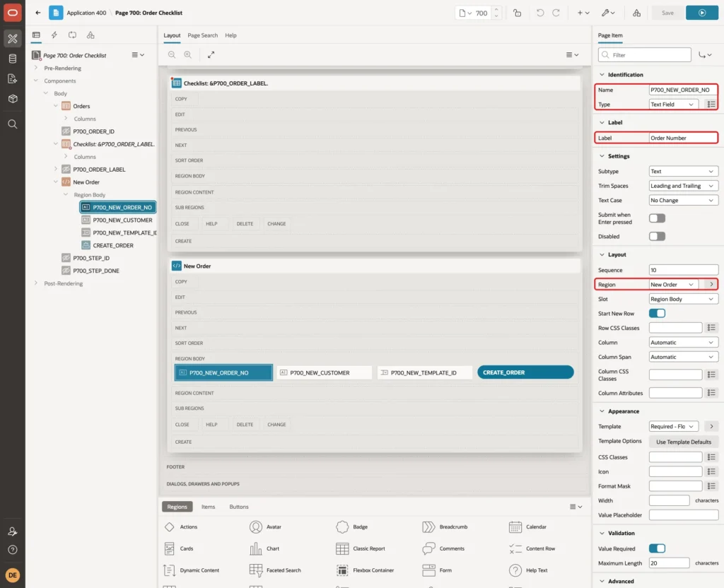Go to Template arrow button
The width and height of the screenshot is (724, 588).
[x=711, y=426]
